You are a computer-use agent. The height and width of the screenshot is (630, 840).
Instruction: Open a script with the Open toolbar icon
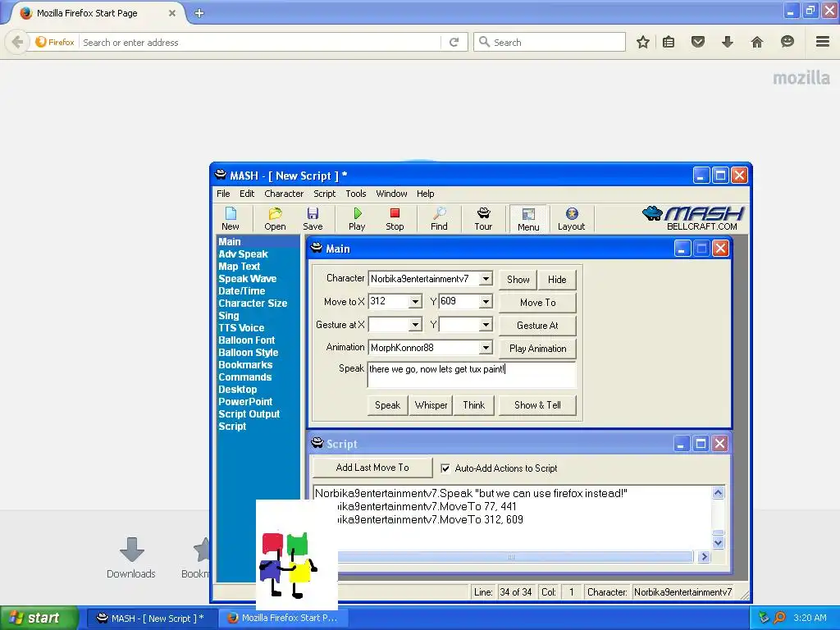[x=275, y=218]
